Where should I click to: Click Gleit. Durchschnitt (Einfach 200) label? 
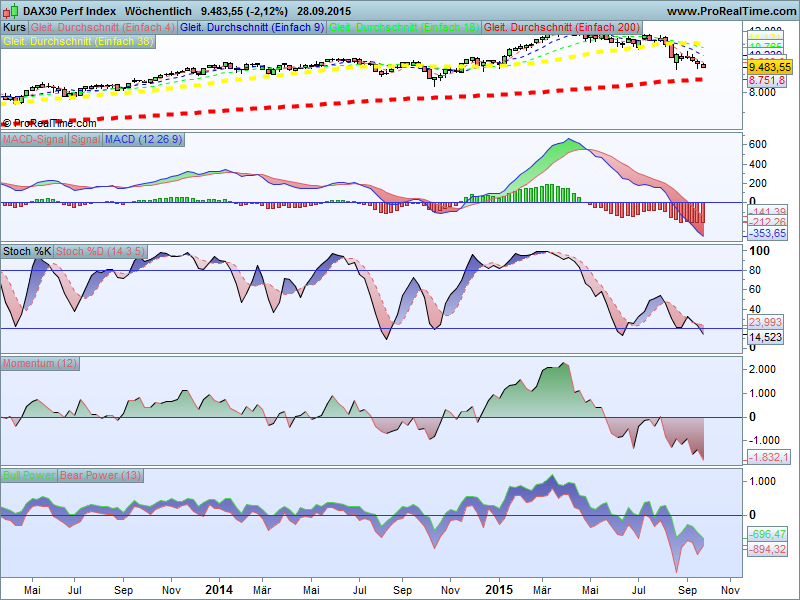coord(562,27)
